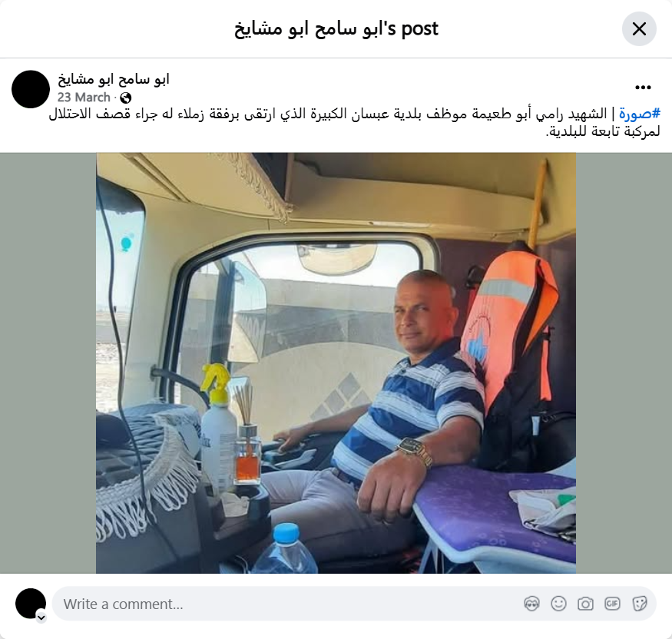Click the Arabic post caption text
This screenshot has height=639, width=672.
point(354,123)
